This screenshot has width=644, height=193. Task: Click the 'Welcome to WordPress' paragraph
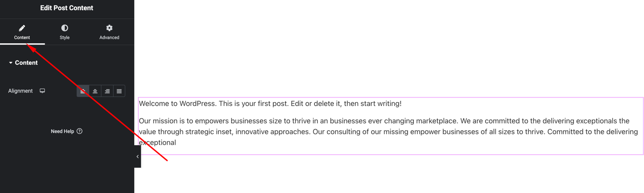pos(270,104)
